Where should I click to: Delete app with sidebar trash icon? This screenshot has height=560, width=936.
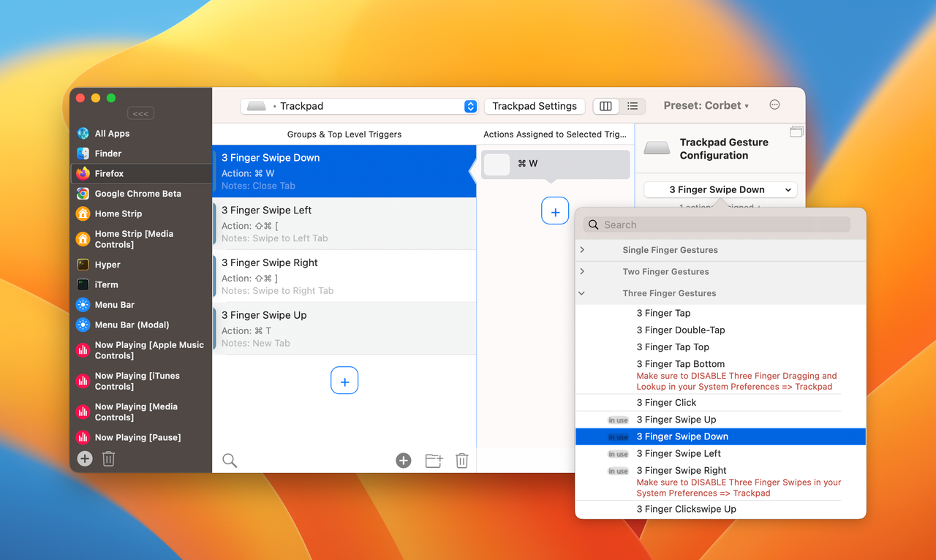[x=108, y=458]
